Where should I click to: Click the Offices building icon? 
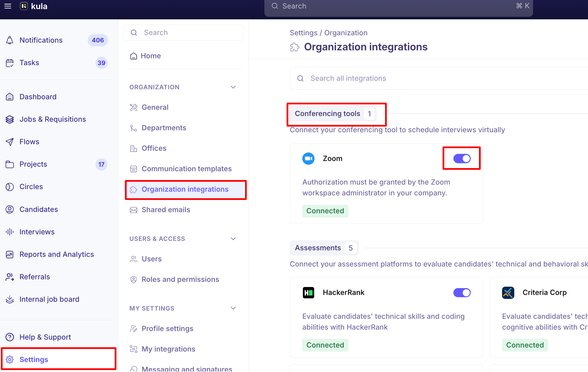[x=133, y=148]
